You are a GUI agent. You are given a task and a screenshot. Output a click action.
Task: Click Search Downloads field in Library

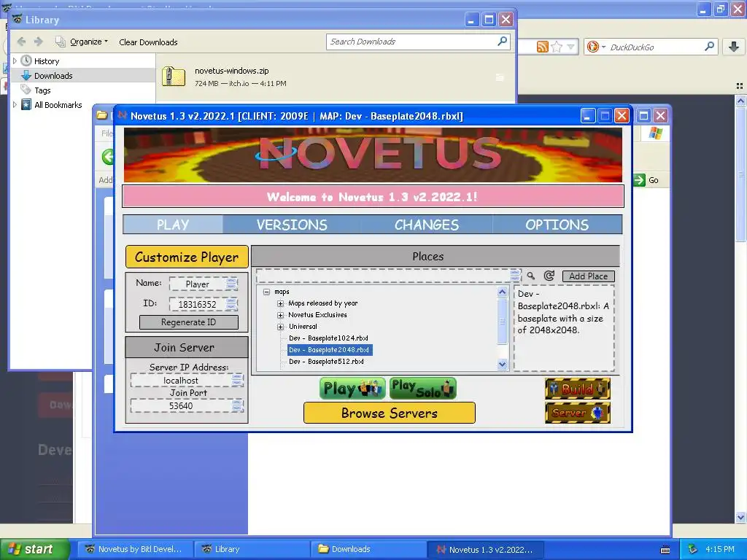[x=411, y=42]
